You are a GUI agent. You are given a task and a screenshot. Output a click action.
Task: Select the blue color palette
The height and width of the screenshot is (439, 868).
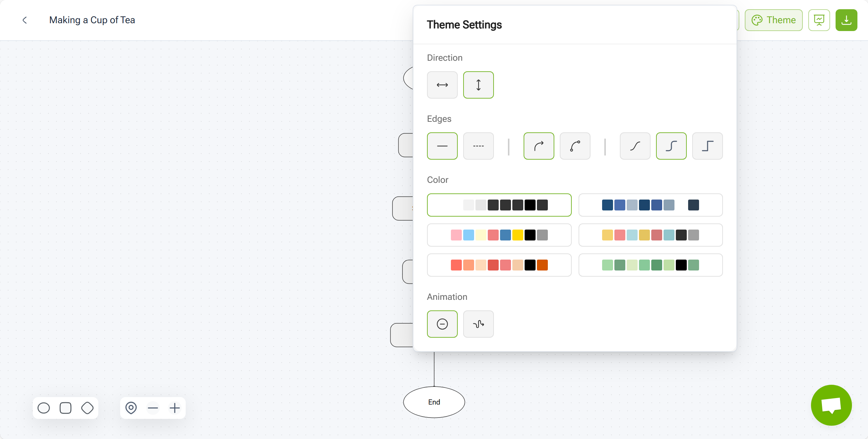[x=650, y=205]
